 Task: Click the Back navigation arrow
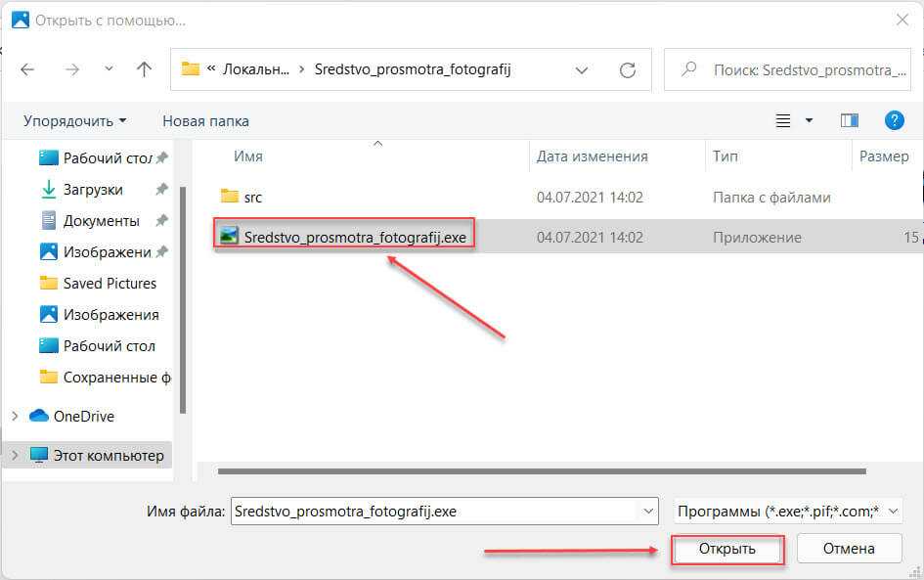coord(27,69)
